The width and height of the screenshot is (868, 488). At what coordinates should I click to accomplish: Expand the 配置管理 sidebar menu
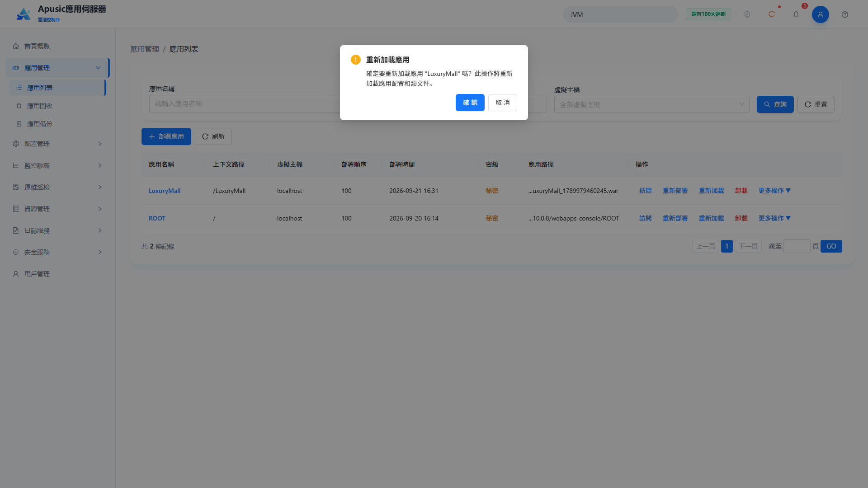pos(58,144)
